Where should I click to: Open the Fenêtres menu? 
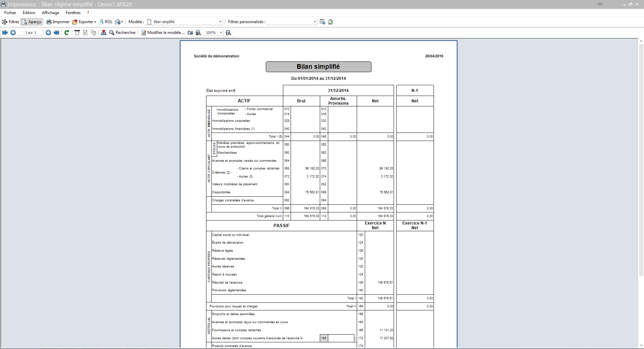tap(73, 13)
